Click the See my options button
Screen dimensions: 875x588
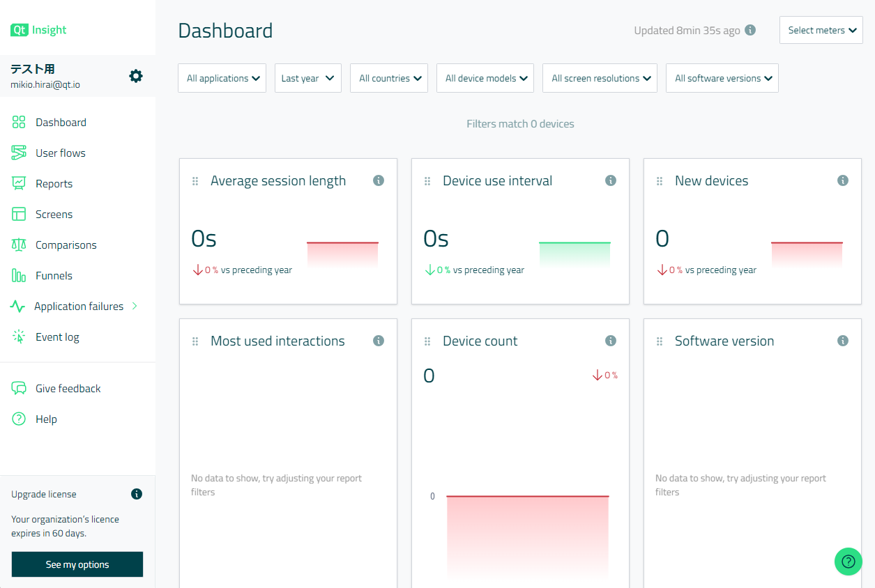[77, 564]
